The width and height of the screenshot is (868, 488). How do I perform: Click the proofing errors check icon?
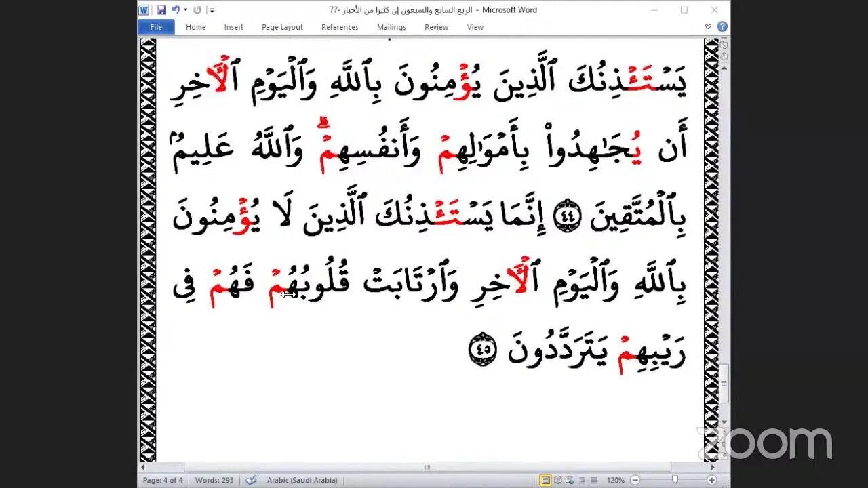click(251, 480)
